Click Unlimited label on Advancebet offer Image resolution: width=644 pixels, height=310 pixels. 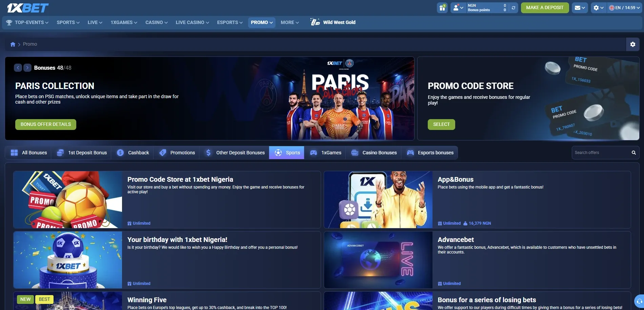[449, 284]
